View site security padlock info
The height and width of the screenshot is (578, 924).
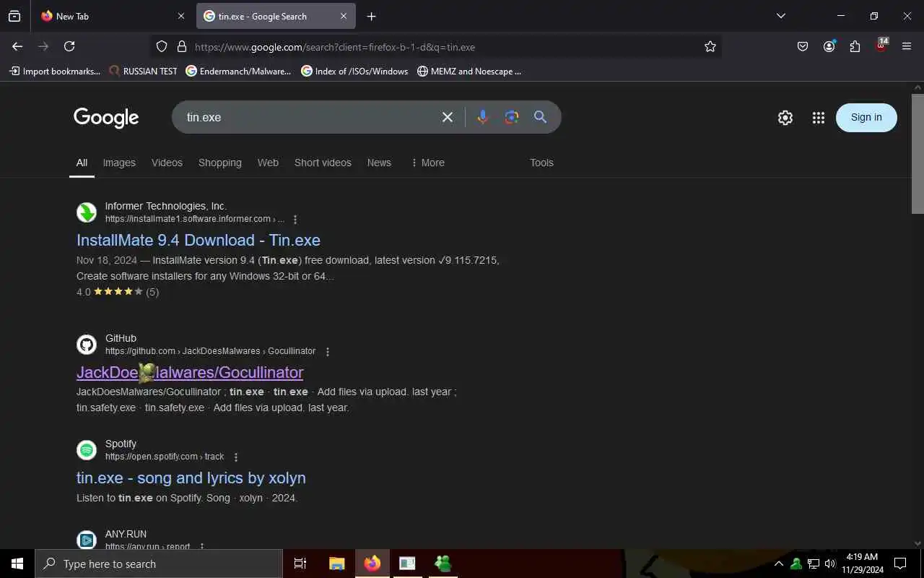point(182,46)
